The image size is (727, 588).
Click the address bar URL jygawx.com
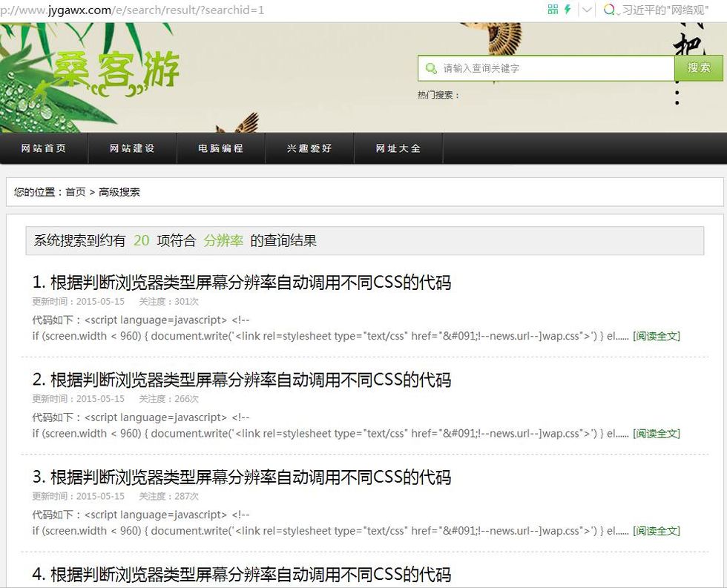pyautogui.click(x=132, y=10)
